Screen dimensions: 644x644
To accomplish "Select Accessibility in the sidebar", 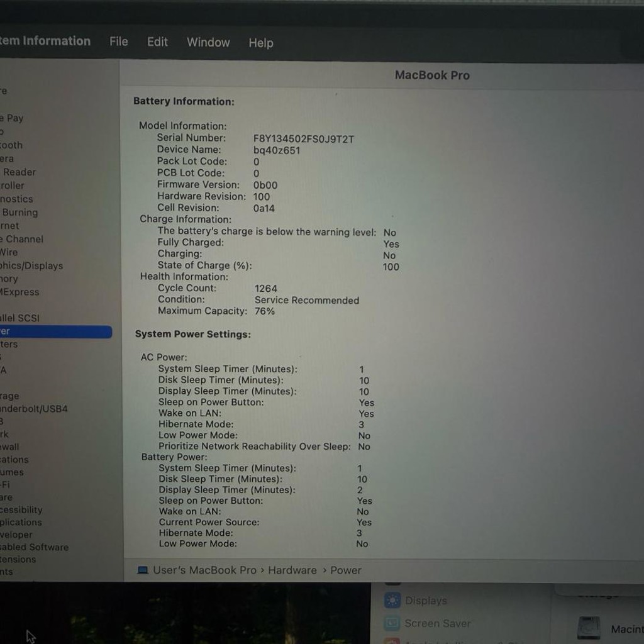I will 21,509.
